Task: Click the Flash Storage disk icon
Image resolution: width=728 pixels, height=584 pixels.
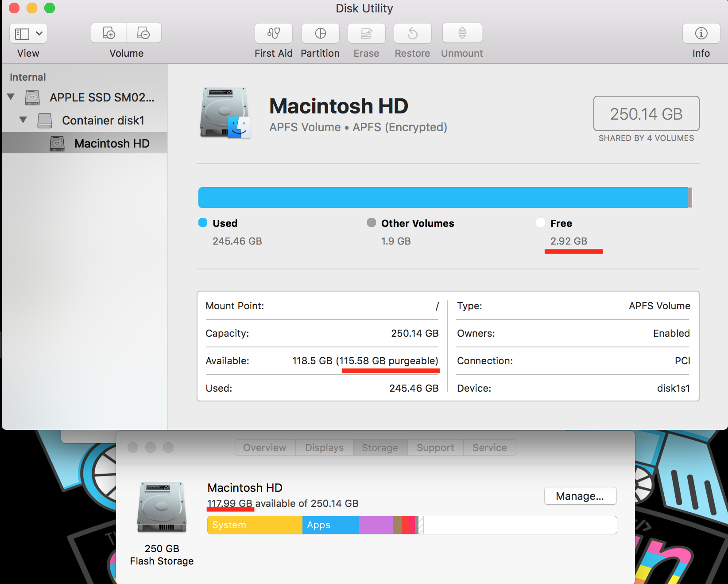Action: coord(162,507)
